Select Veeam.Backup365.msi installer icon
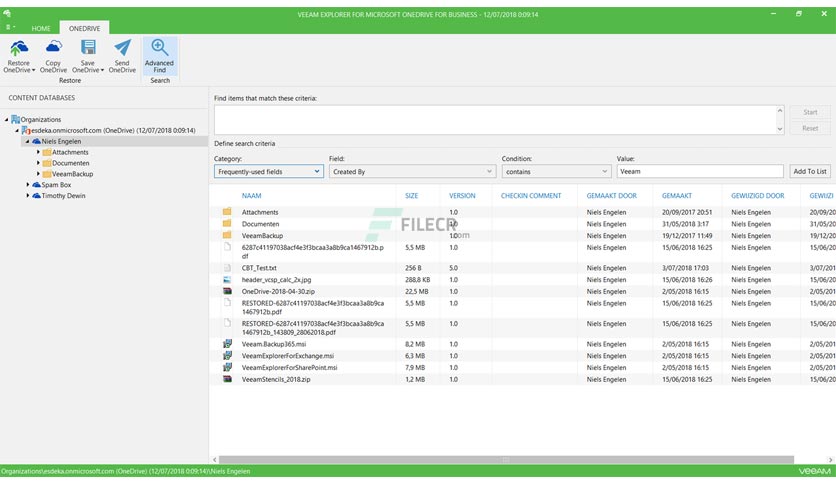836x484 pixels. 227,344
